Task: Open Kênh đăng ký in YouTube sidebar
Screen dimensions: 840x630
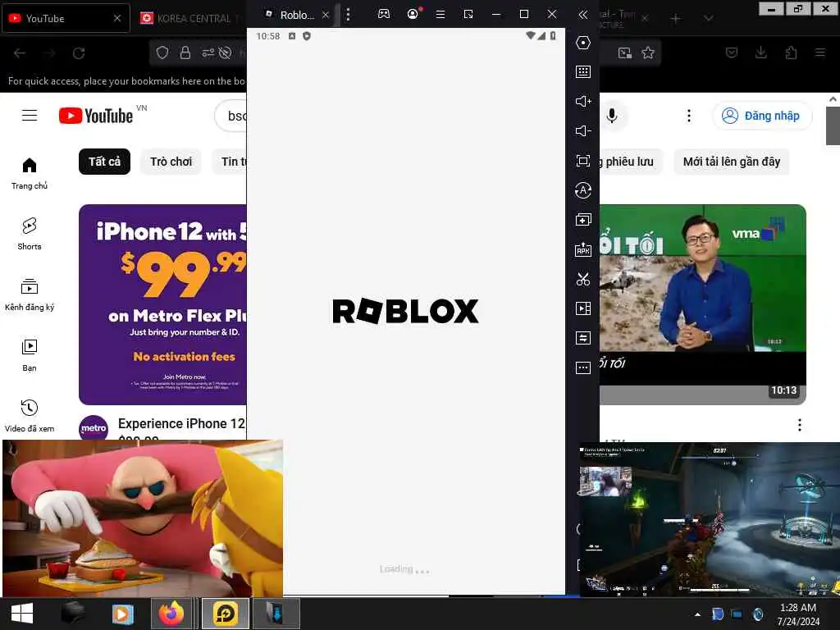Action: click(30, 294)
